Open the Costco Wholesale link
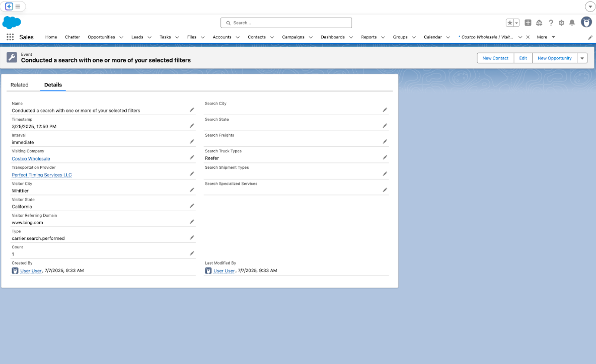596x364 pixels. click(31, 159)
